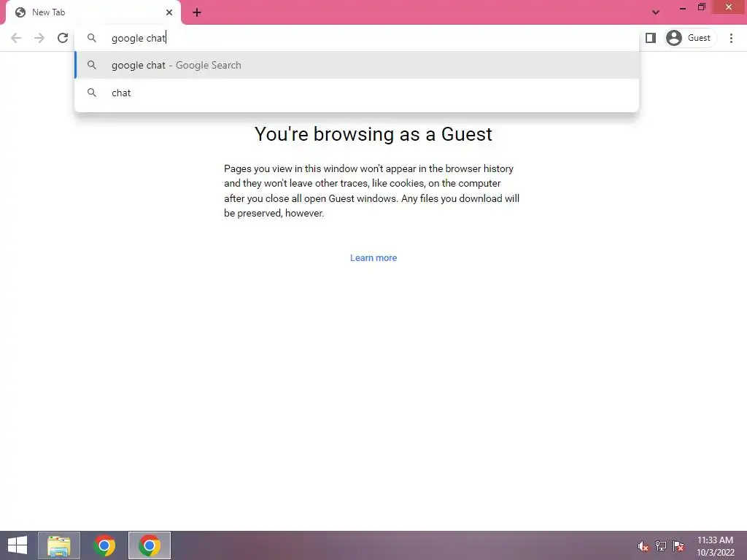Click the search icon in address bar
Screen dimensions: 747x560
[x=92, y=38]
